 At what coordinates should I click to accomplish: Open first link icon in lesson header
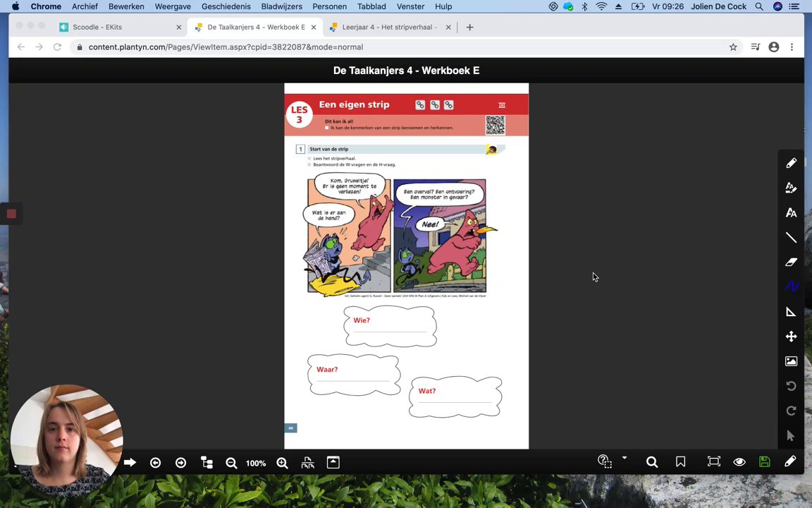coord(420,105)
